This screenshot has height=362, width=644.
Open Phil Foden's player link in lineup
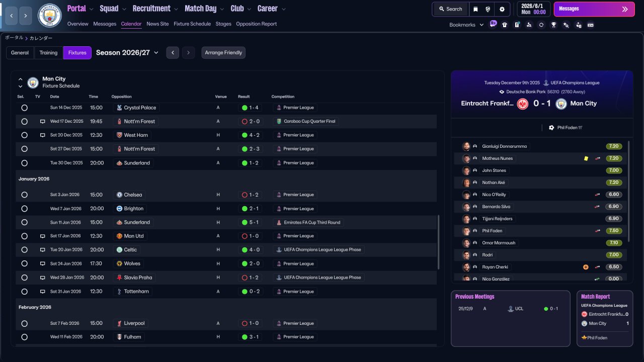tap(492, 231)
